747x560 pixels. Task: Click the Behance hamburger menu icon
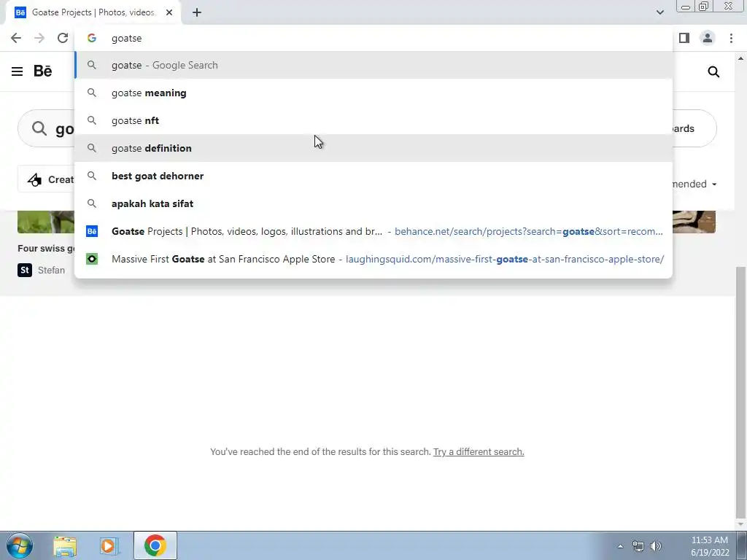18,71
